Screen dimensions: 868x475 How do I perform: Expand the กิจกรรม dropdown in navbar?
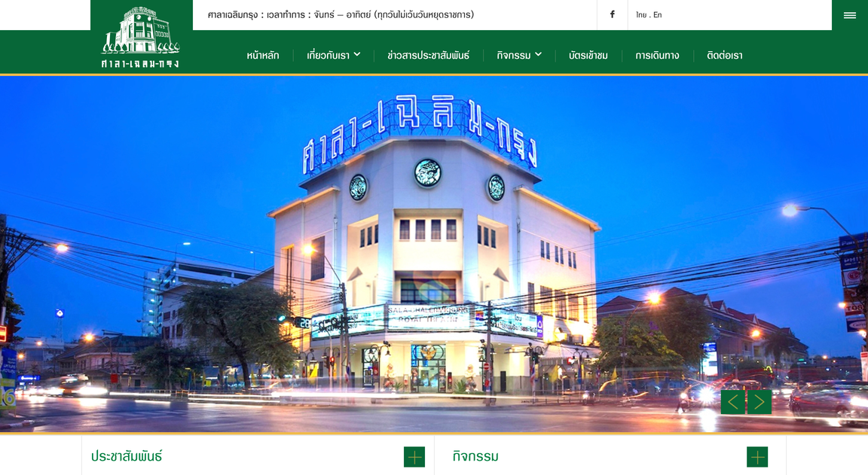518,55
